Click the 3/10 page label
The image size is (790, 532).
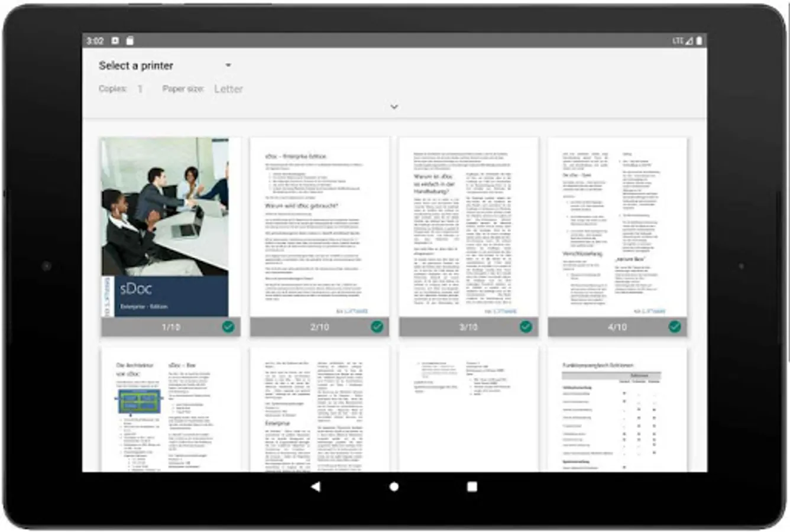click(x=469, y=327)
